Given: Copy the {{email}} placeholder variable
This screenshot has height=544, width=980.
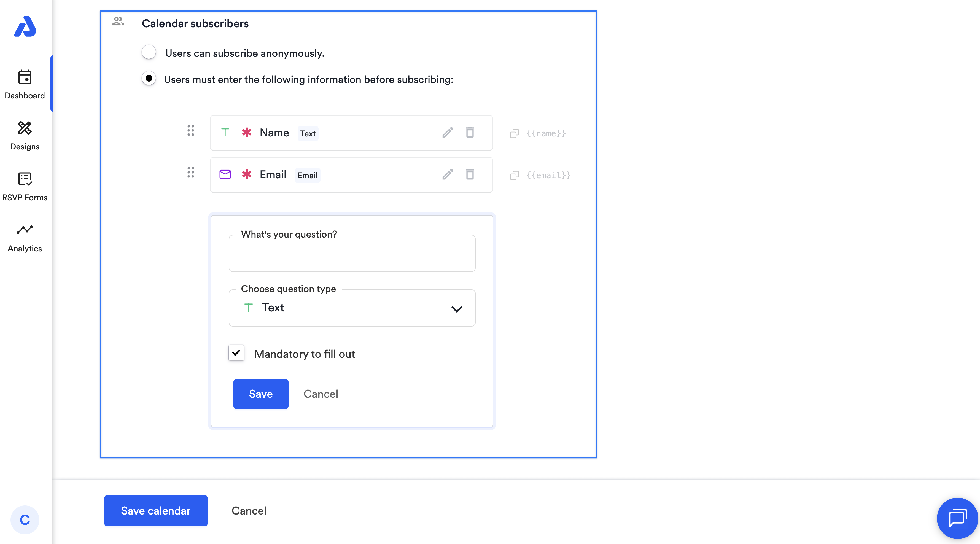Looking at the screenshot, I should [x=514, y=175].
